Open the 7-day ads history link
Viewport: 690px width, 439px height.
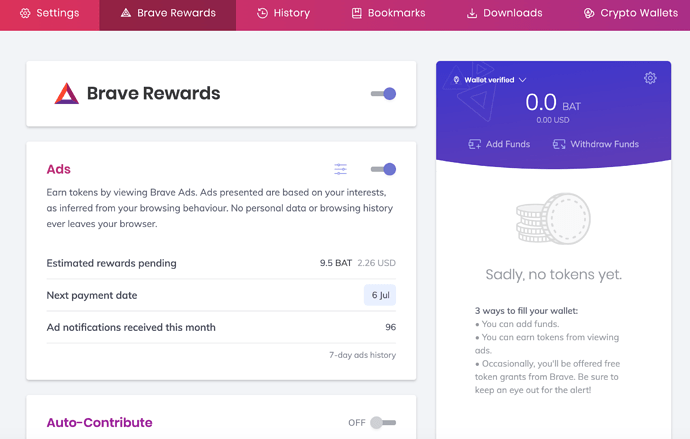(362, 355)
